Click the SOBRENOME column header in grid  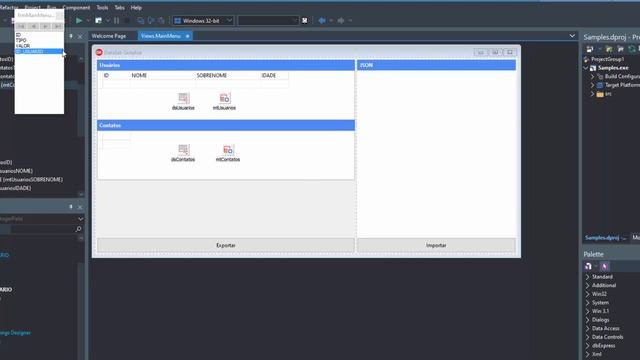point(228,76)
